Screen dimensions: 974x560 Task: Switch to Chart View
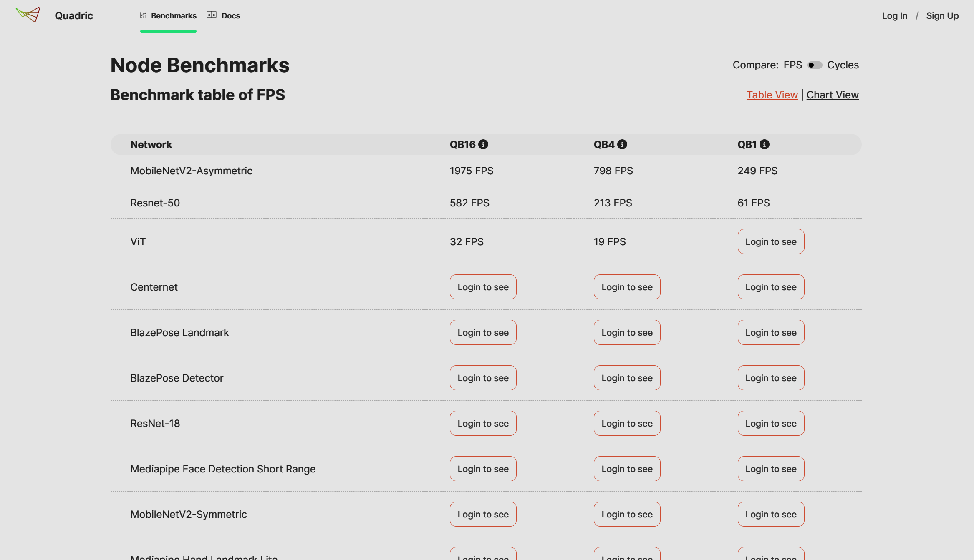point(833,95)
